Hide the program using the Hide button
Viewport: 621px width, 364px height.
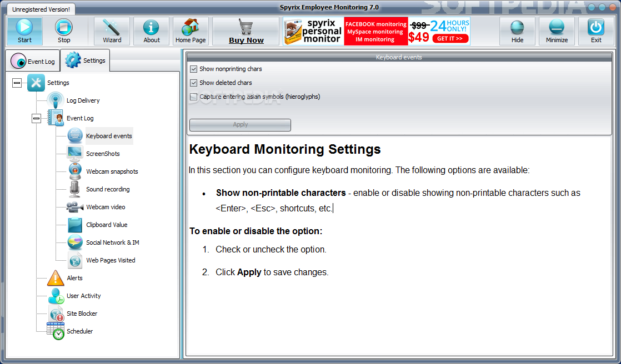(517, 31)
